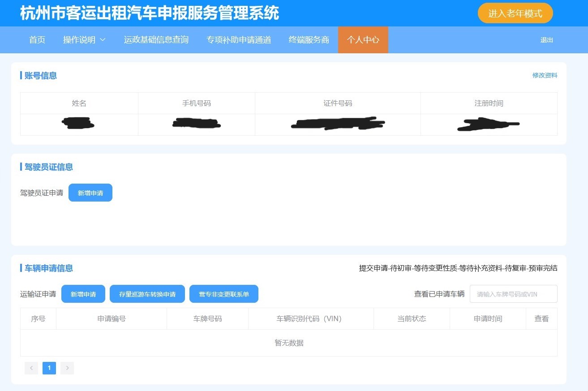Image resolution: width=588 pixels, height=391 pixels.
Task: Click the 进入老年模式 button
Action: 515,13
